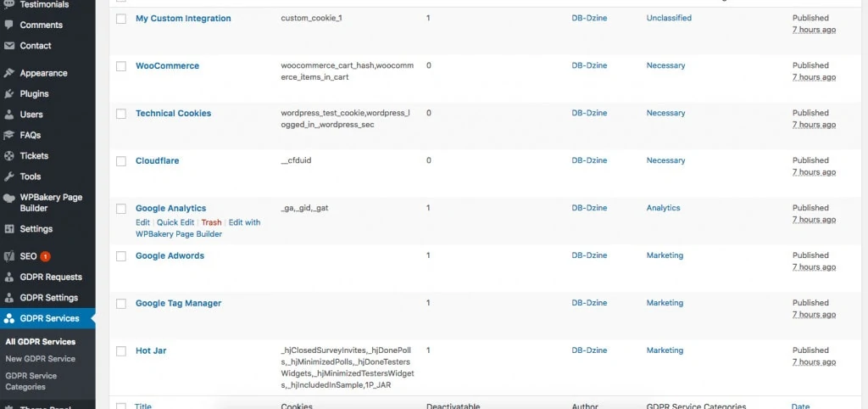Viewport: 868px width, 409px height.
Task: Select the WooCommerce row checkbox
Action: 121,66
